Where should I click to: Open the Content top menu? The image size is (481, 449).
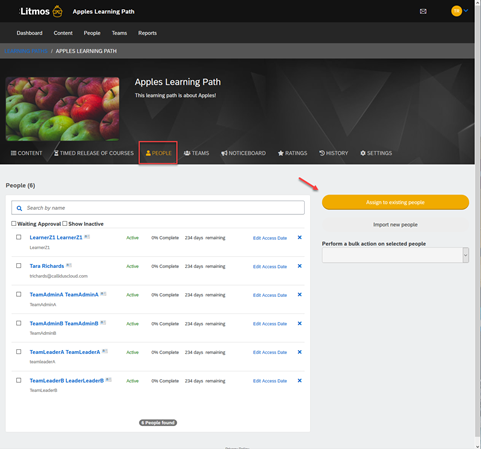point(63,33)
